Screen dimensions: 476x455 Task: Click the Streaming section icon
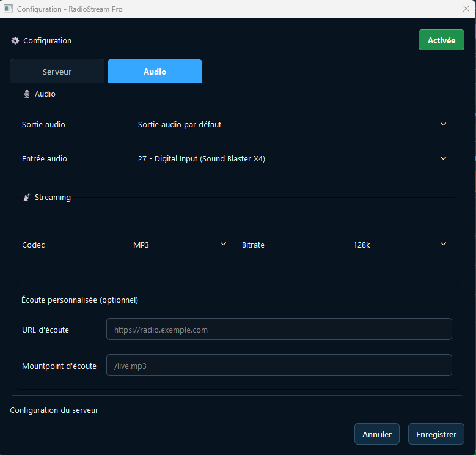coord(27,198)
